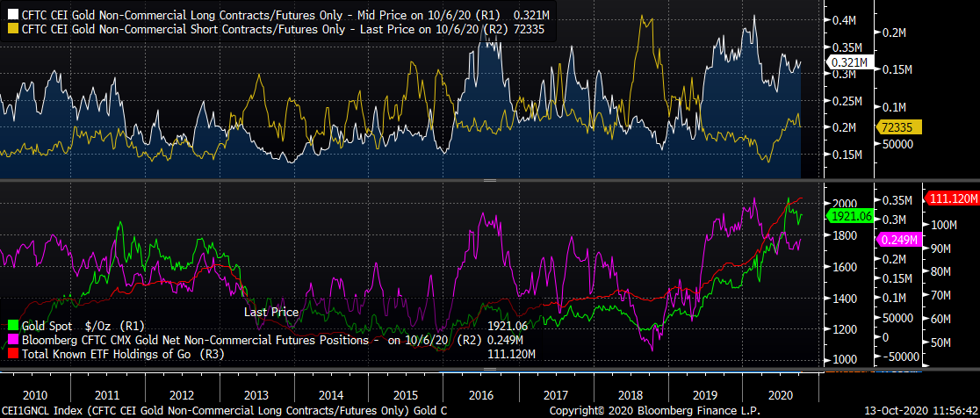Select the 2014 year label on time axis
The height and width of the screenshot is (418, 980).
pos(331,395)
